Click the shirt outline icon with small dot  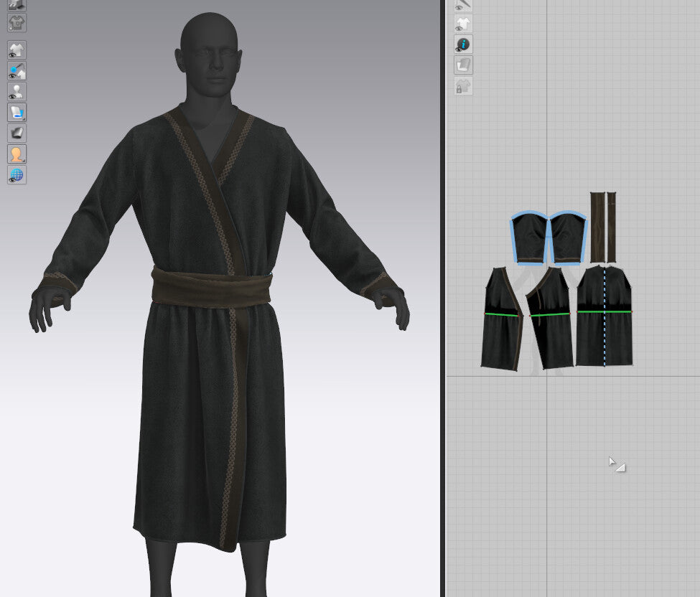point(17,23)
